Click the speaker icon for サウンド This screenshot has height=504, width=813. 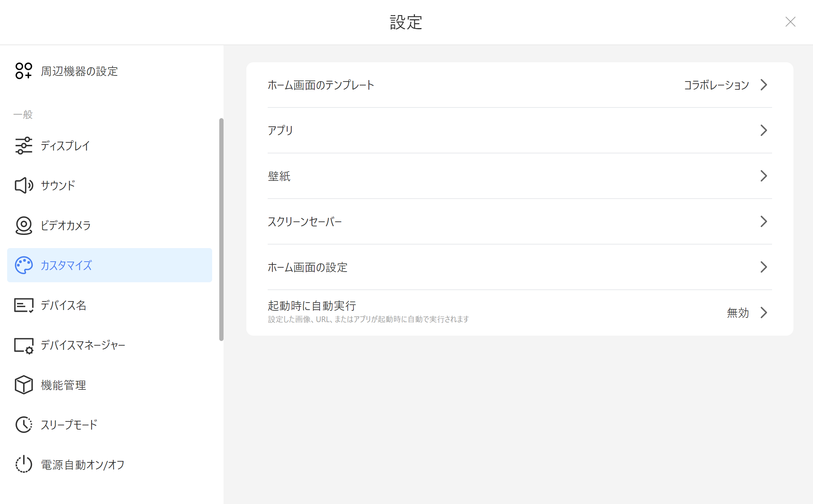click(x=23, y=185)
